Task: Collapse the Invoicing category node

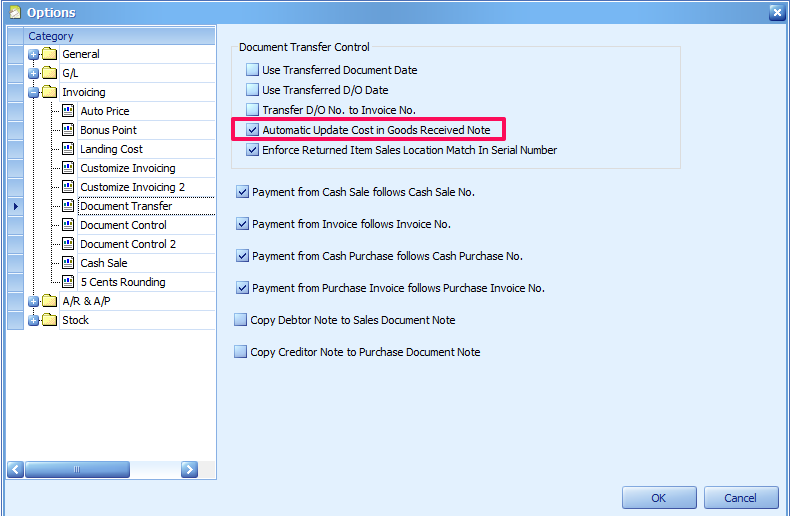Action: pos(34,92)
